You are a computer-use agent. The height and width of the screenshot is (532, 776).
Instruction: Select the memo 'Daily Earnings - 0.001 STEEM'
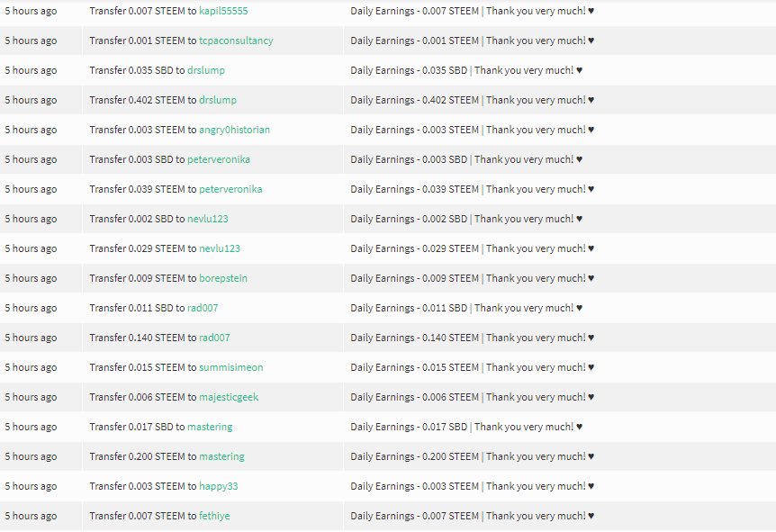pyautogui.click(x=415, y=41)
